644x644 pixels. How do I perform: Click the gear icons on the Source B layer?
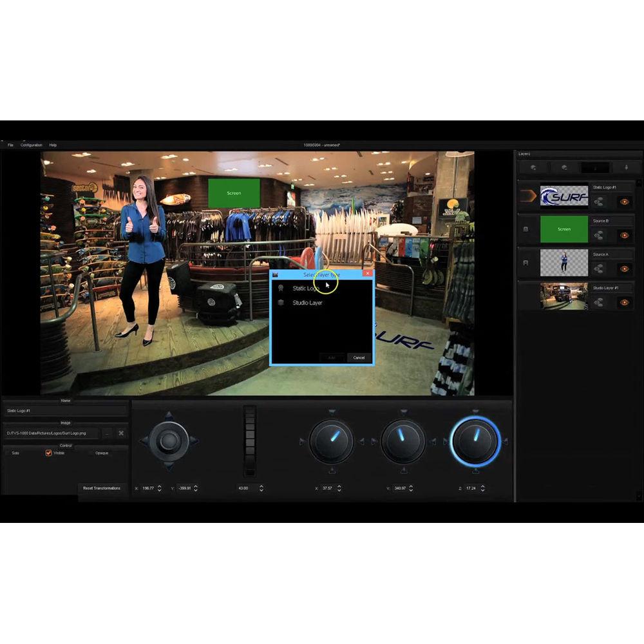598,234
